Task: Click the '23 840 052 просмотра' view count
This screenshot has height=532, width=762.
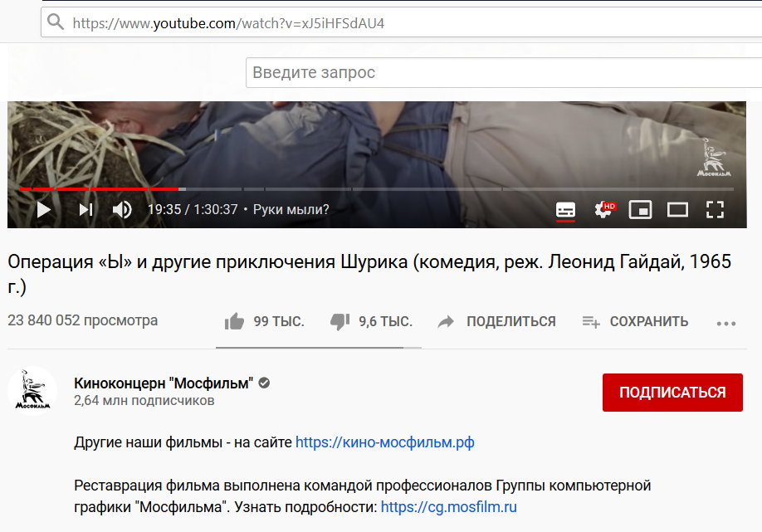Action: [x=83, y=320]
